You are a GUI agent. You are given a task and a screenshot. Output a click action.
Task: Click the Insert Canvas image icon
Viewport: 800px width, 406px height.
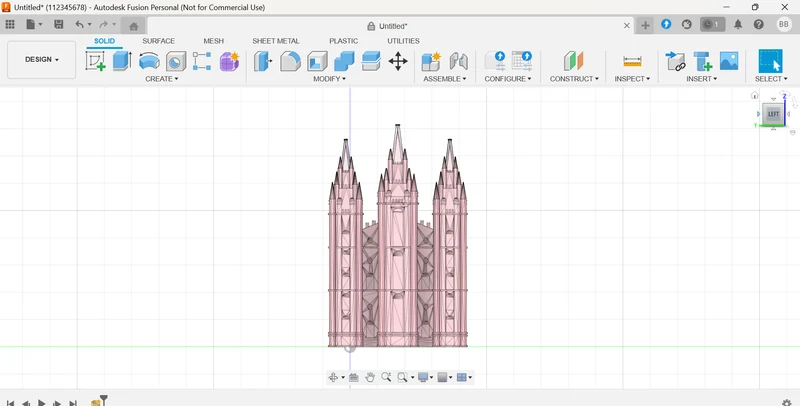(x=729, y=61)
